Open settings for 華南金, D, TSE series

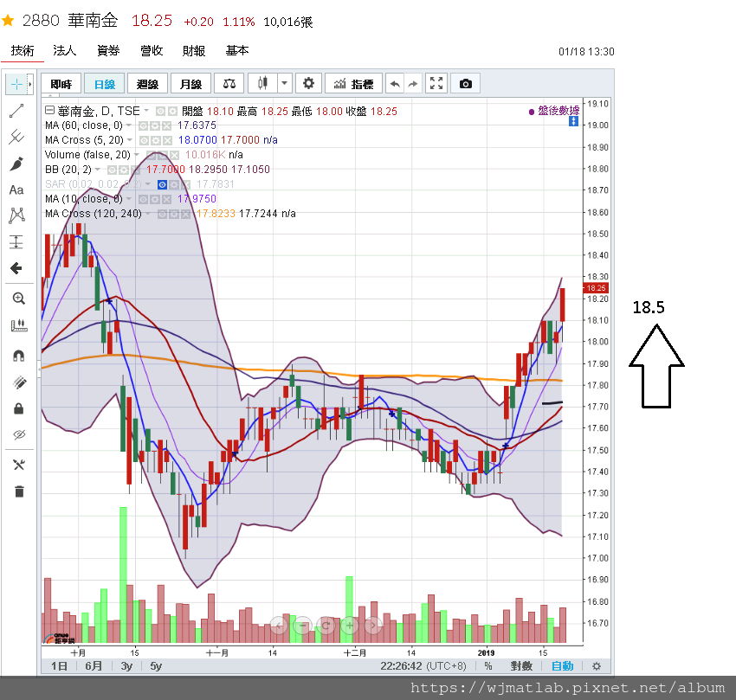coord(172,112)
